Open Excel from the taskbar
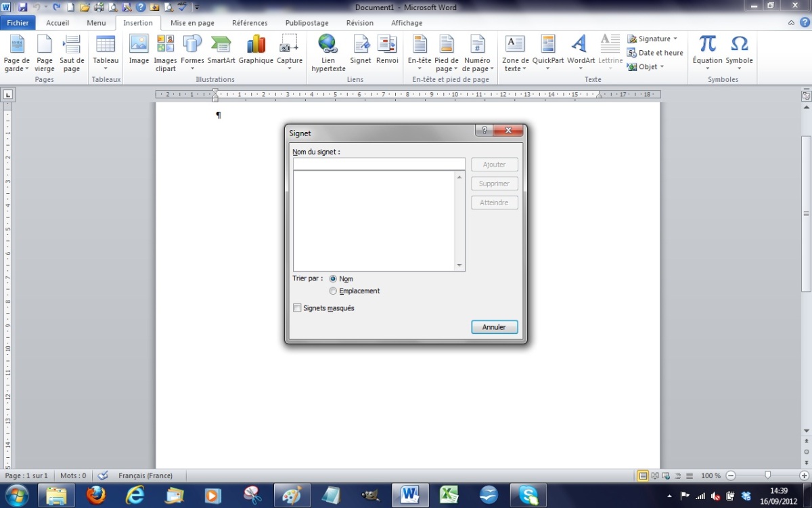 click(x=449, y=495)
